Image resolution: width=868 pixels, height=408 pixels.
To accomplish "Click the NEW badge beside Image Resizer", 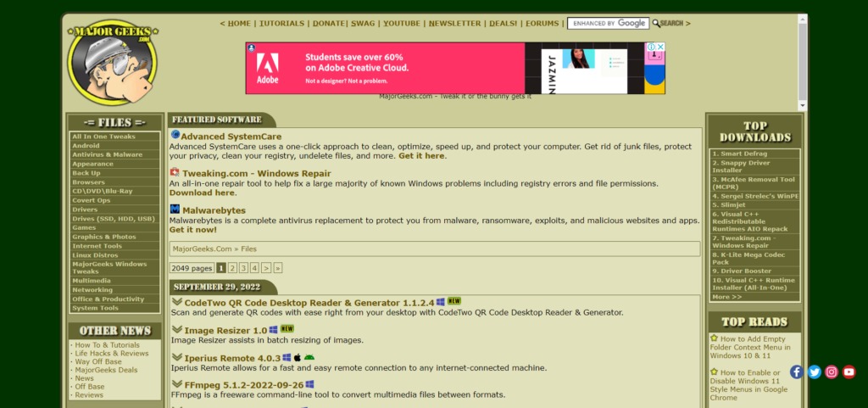I will coord(287,328).
